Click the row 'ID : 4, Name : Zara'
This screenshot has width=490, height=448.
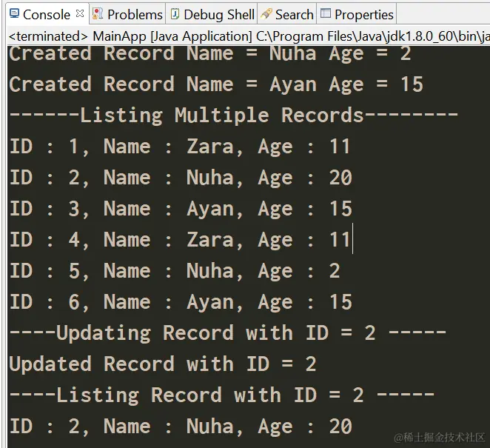(180, 240)
